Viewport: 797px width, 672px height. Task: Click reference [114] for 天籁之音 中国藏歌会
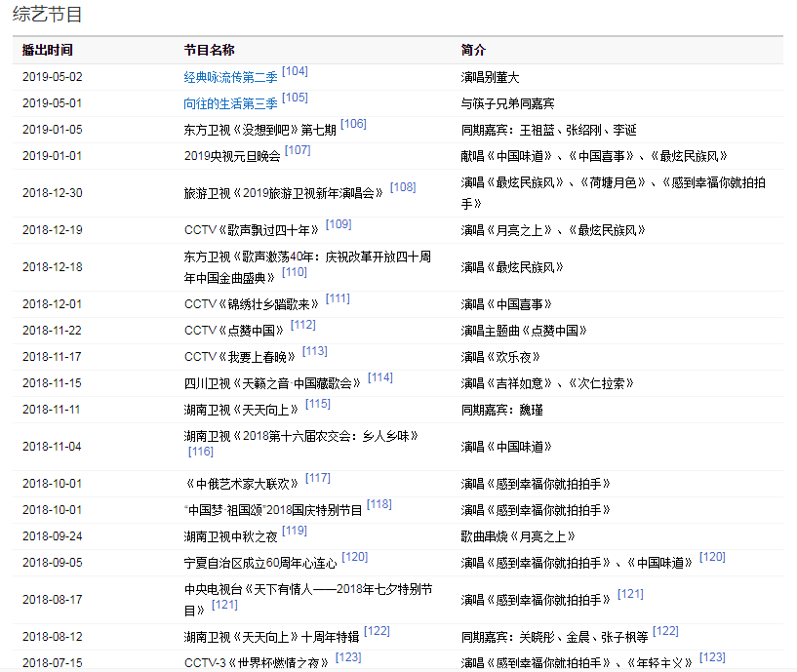(379, 378)
